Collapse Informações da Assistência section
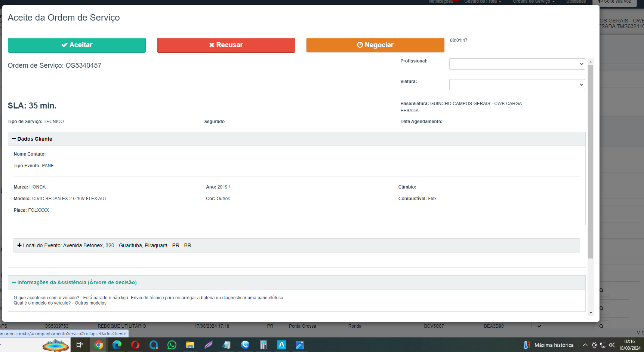The width and height of the screenshot is (644, 352). click(x=74, y=282)
